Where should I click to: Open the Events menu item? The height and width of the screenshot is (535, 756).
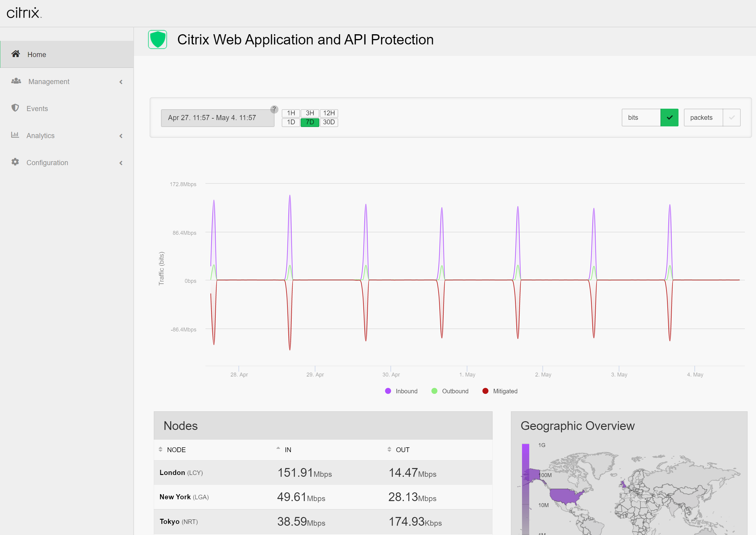[37, 108]
